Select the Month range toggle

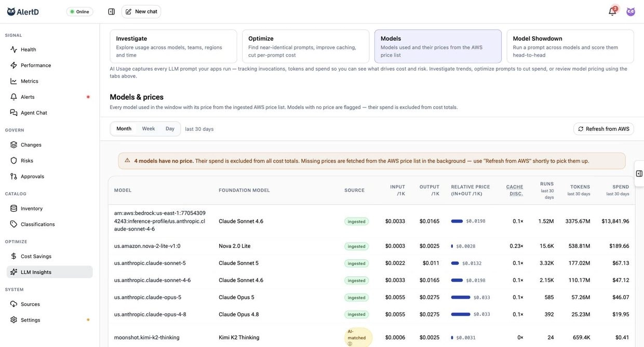pos(124,129)
